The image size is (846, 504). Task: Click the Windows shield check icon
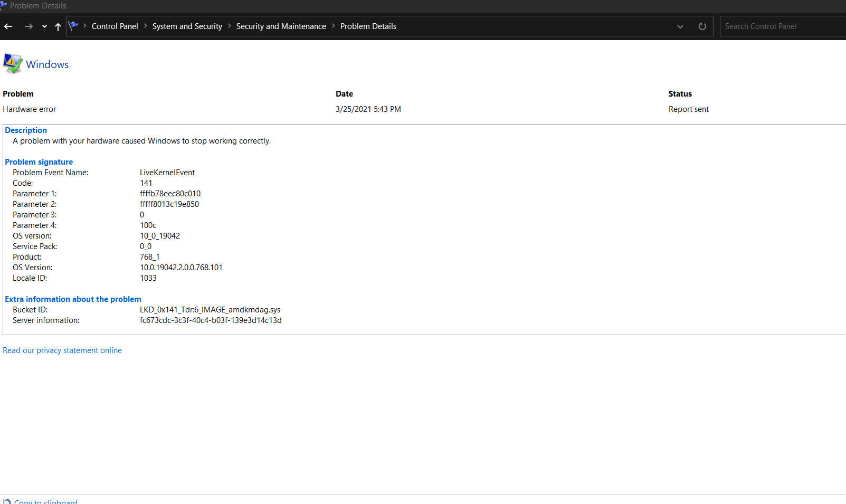pos(13,64)
